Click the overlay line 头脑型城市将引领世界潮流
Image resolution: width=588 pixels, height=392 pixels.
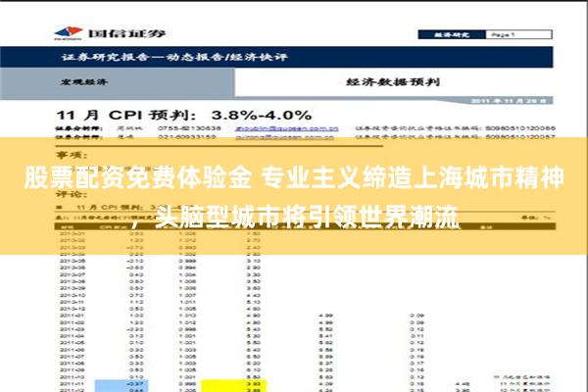coord(307,217)
